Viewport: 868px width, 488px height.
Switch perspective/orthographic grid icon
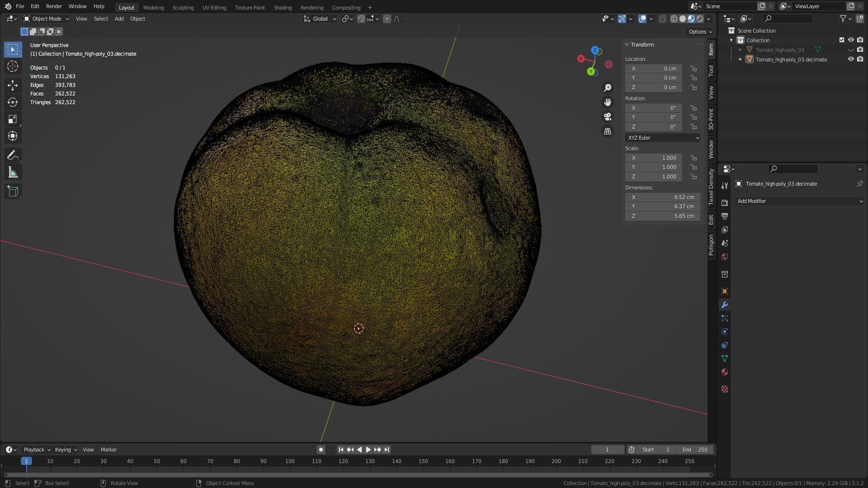click(608, 131)
